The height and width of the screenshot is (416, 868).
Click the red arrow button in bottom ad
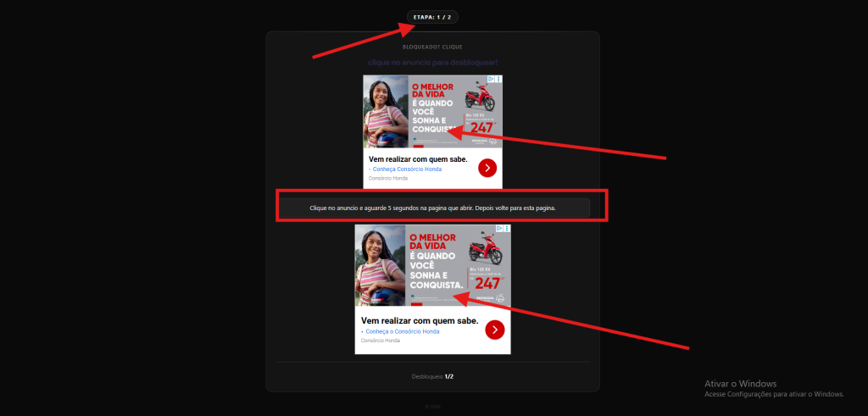[495, 330]
